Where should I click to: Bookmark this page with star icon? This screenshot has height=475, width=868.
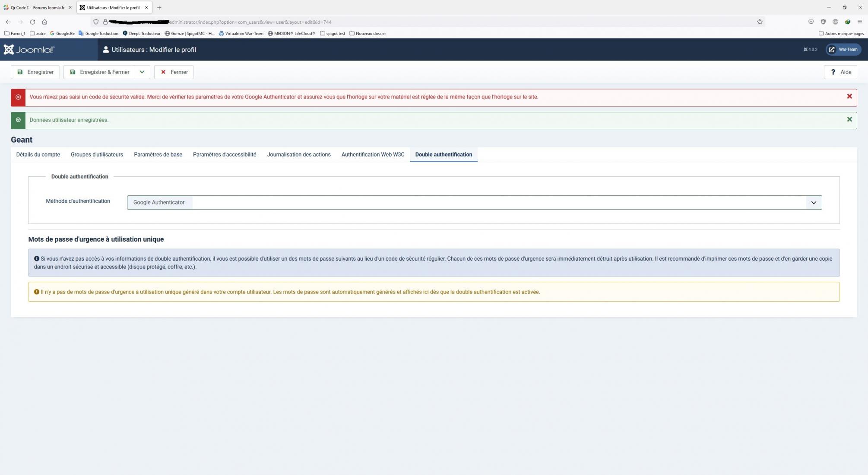(x=760, y=22)
